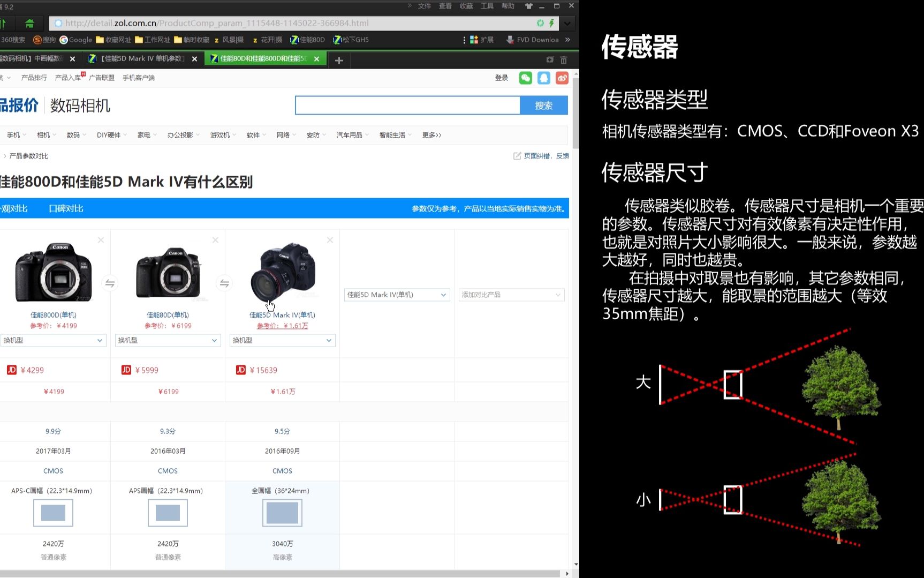Open the 添加对比产品 dropdown
The image size is (924, 578).
point(511,295)
